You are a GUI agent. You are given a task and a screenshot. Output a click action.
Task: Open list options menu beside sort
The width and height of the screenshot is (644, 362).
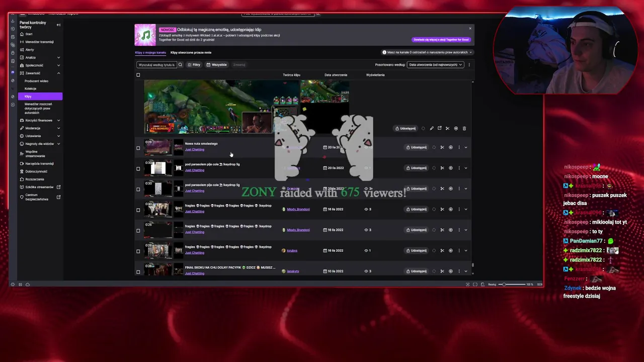click(469, 64)
